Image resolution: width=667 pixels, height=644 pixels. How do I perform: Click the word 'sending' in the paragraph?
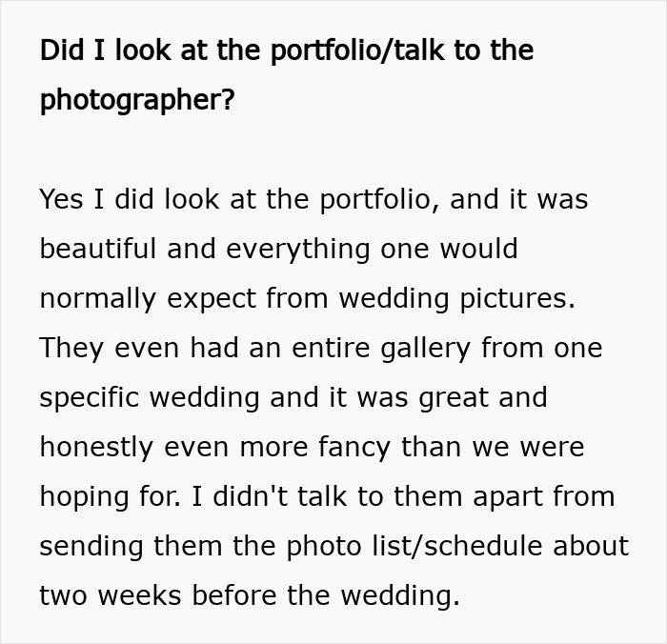click(x=91, y=547)
